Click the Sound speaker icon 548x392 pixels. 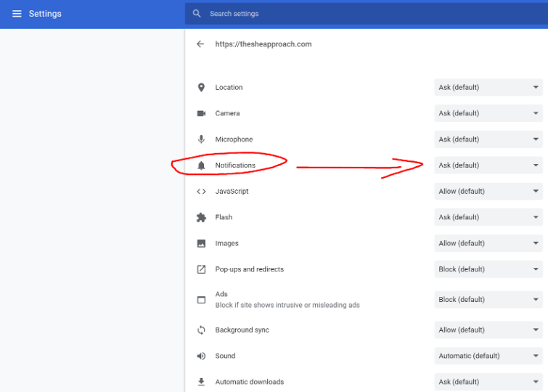tap(201, 356)
